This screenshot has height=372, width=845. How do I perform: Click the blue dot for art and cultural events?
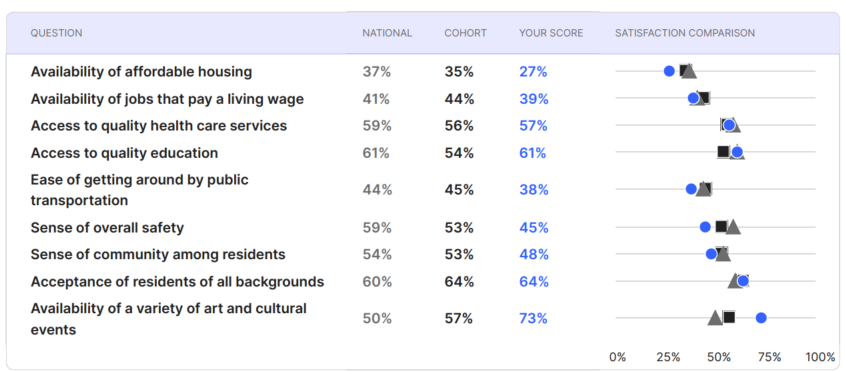pyautogui.click(x=761, y=318)
